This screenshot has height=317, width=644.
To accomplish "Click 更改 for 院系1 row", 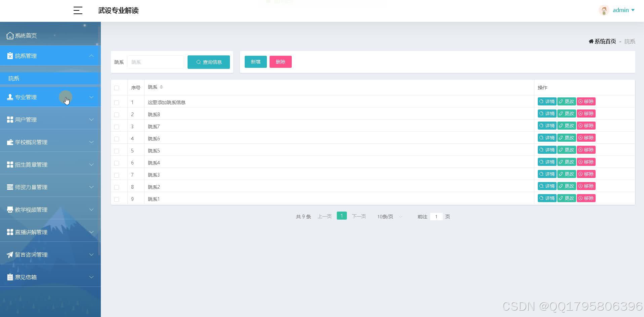I will (x=566, y=198).
